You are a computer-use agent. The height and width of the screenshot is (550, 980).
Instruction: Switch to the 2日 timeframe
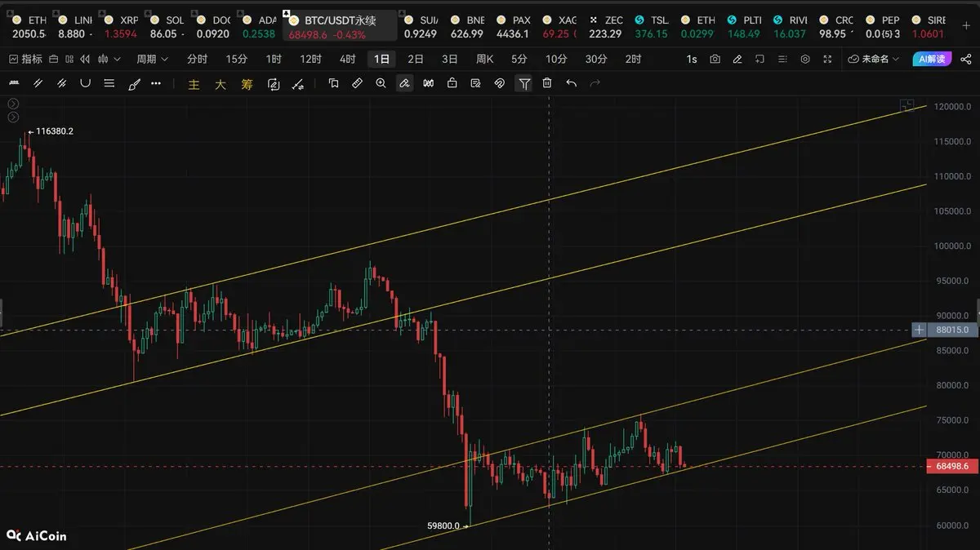(x=416, y=59)
